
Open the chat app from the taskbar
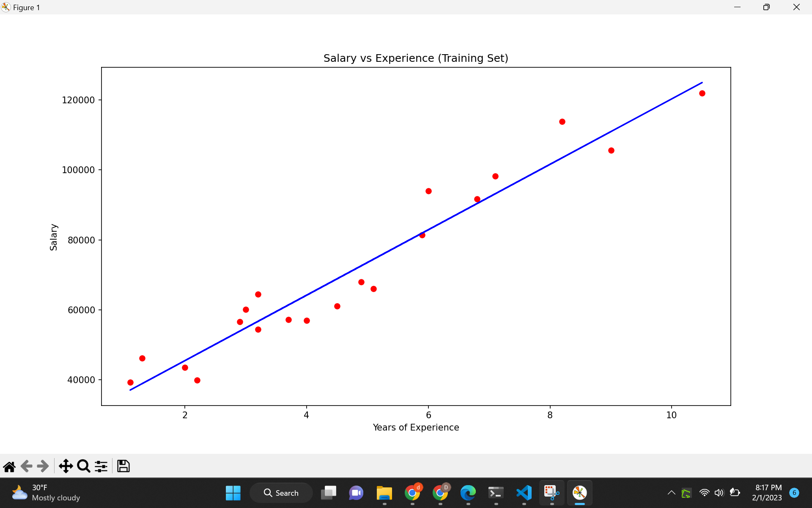point(356,493)
